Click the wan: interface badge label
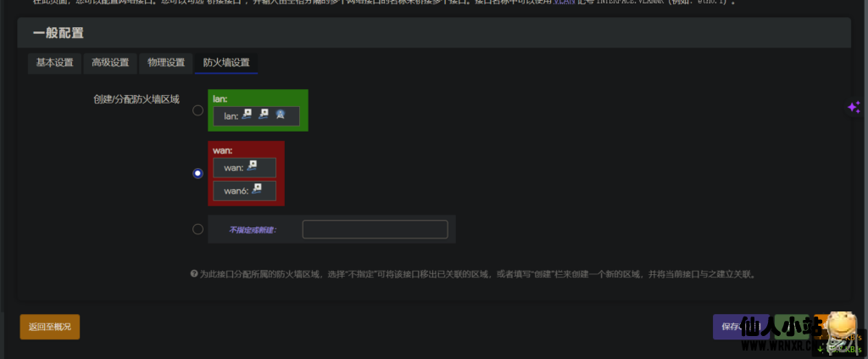Image resolution: width=868 pixels, height=359 pixels. pos(234,167)
